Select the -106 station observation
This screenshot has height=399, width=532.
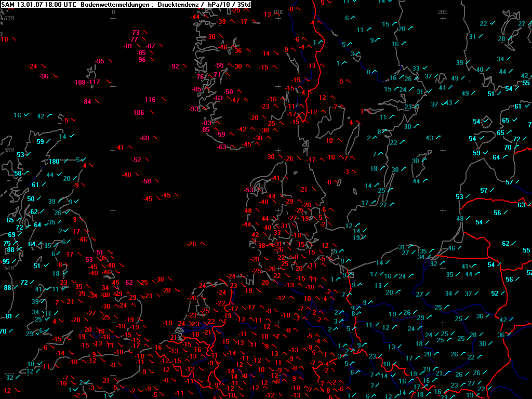[x=138, y=113]
